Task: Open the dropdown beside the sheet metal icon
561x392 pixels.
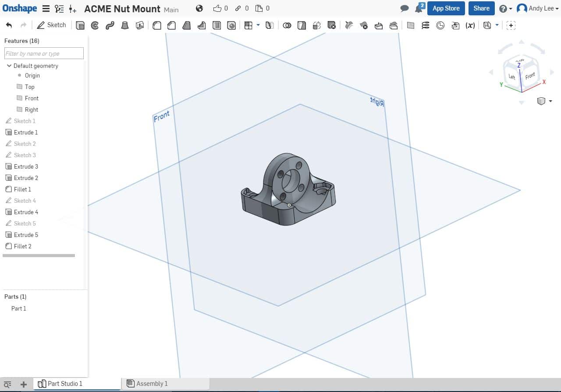Action: tap(497, 25)
